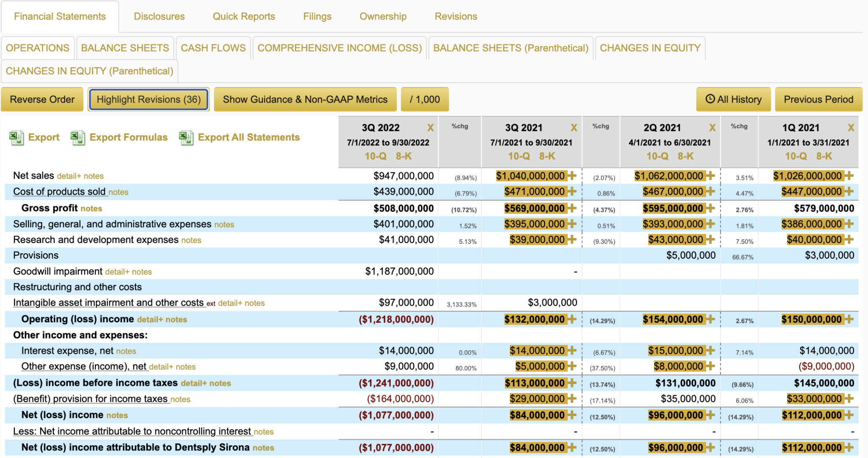Toggle Highlight Revisions (36) button
Viewport: 868px width, 458px height.
(148, 99)
